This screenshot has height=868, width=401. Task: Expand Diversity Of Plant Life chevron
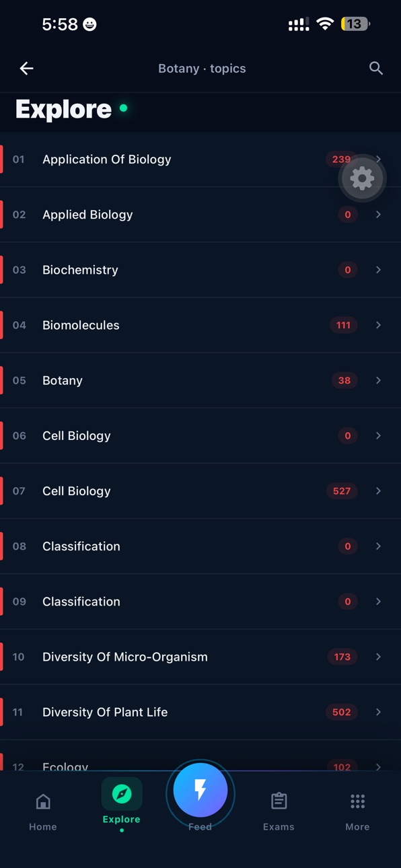pos(378,712)
